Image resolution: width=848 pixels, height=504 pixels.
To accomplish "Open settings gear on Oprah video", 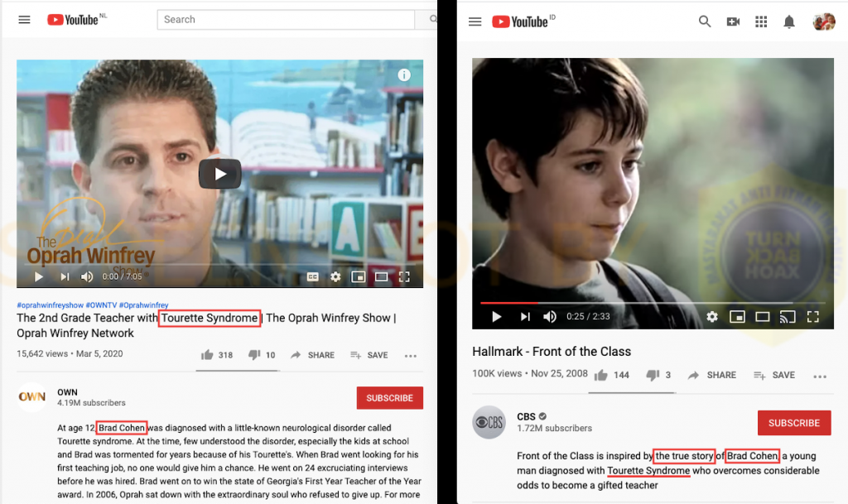I will [x=335, y=277].
